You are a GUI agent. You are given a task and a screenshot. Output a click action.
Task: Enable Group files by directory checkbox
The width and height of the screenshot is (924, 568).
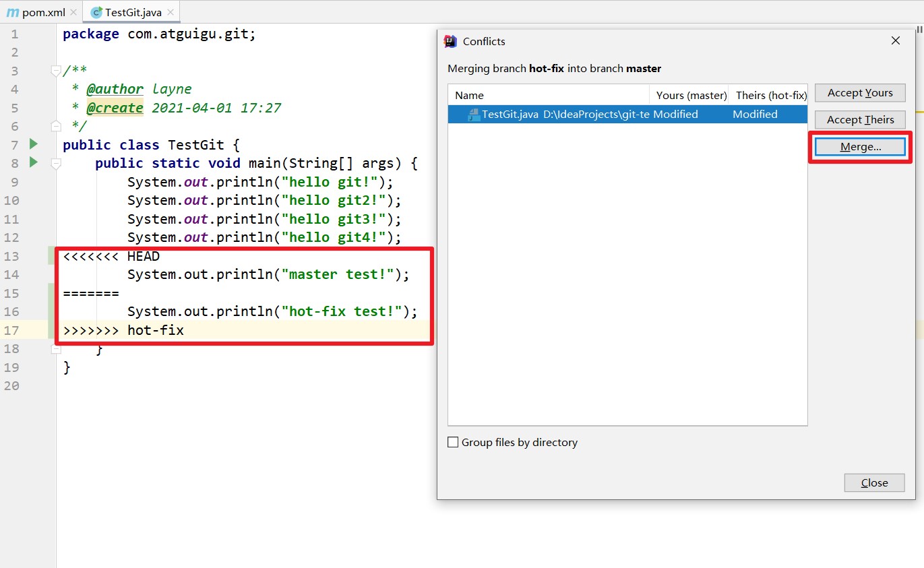[453, 443]
